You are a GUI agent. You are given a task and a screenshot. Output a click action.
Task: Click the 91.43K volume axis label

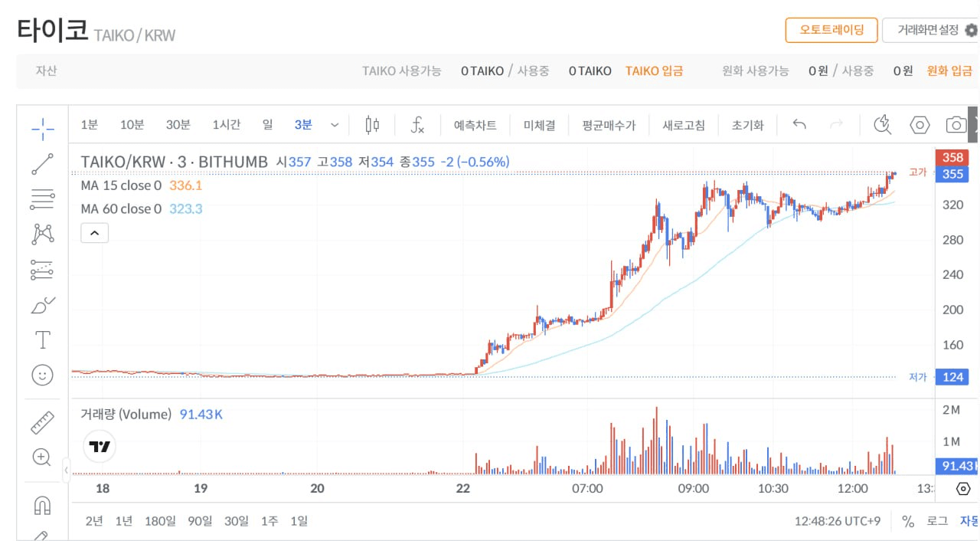click(x=957, y=466)
